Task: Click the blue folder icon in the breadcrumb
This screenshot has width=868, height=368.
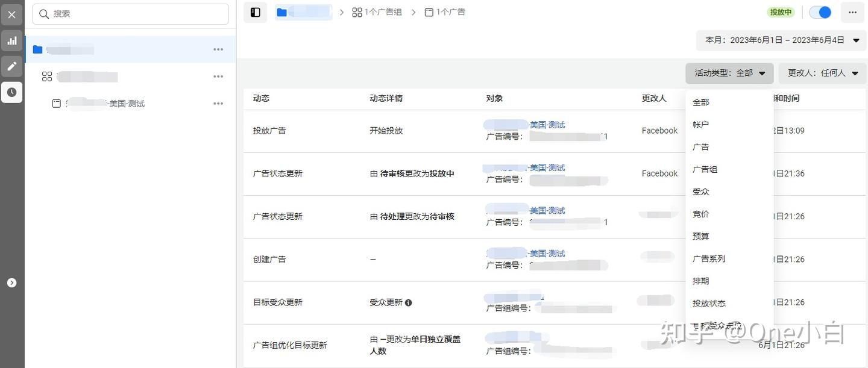Action: tap(281, 11)
